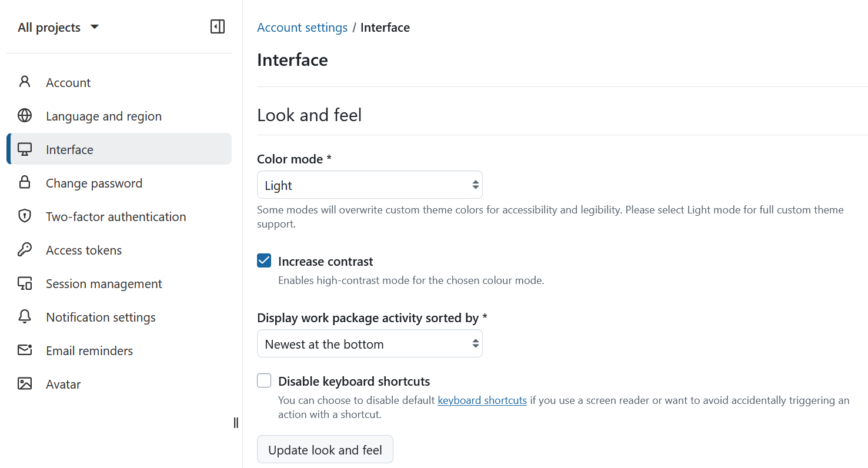Image resolution: width=868 pixels, height=468 pixels.
Task: Click the Avatar picture icon
Action: click(24, 384)
